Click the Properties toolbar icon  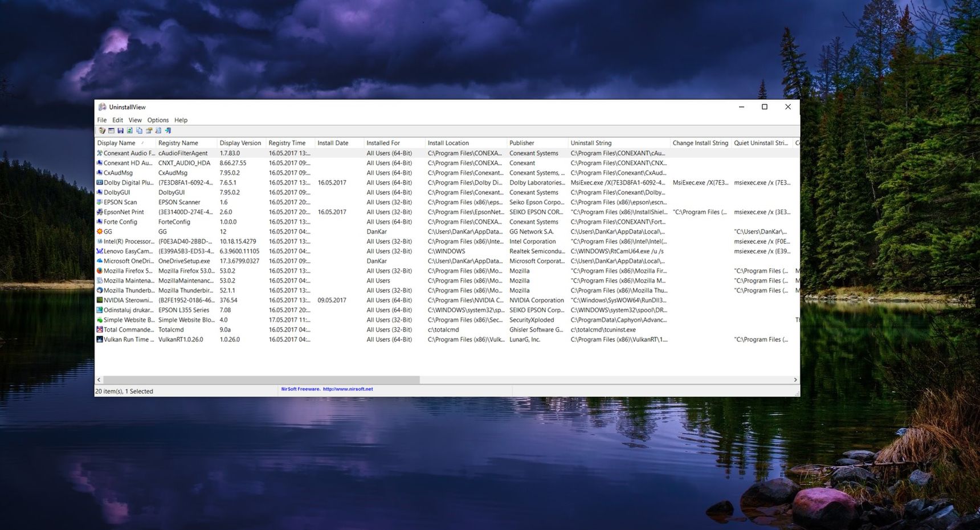[x=149, y=131]
